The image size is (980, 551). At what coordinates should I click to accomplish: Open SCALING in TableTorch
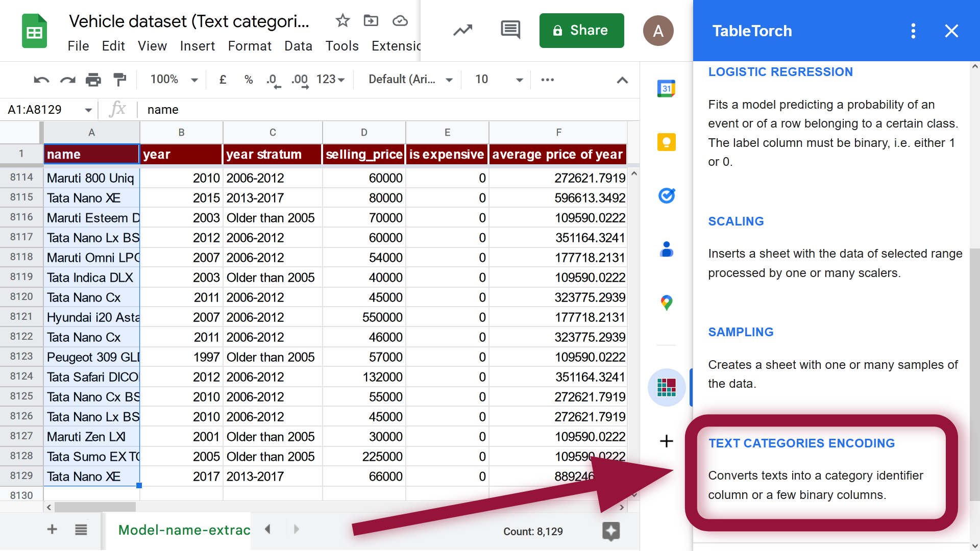point(736,221)
